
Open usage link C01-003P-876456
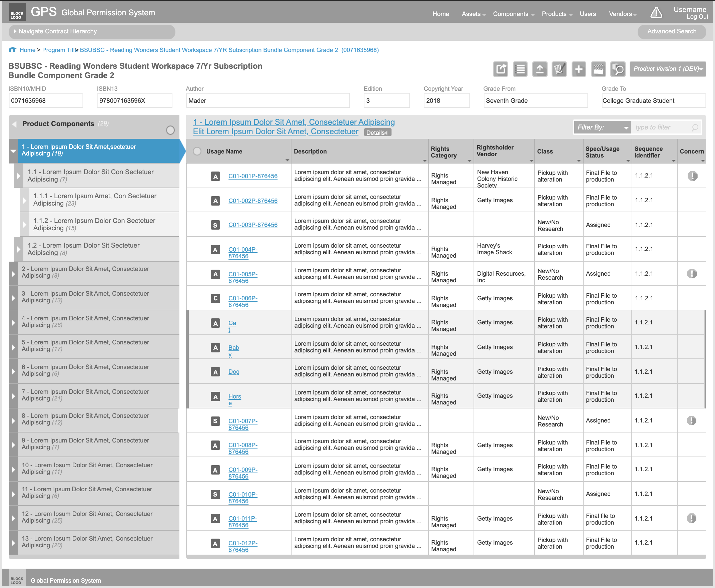pyautogui.click(x=252, y=225)
